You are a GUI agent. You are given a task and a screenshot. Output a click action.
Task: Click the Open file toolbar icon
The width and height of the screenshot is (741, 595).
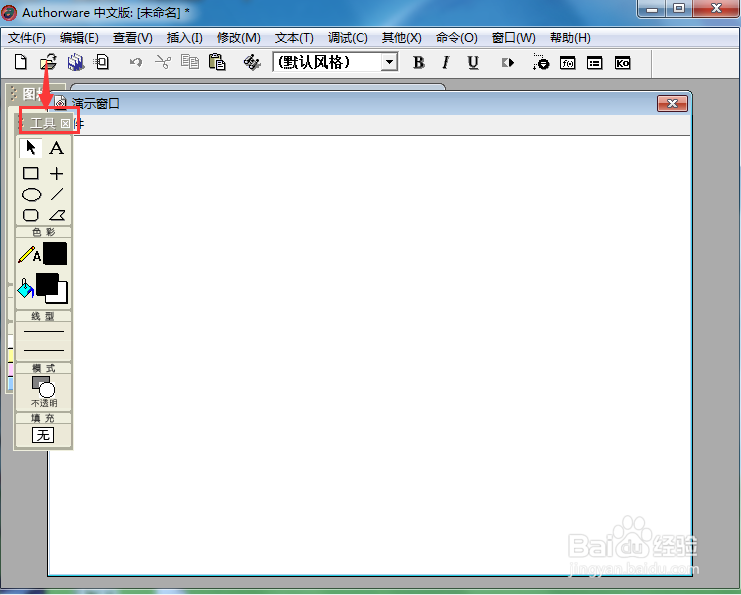pyautogui.click(x=48, y=62)
